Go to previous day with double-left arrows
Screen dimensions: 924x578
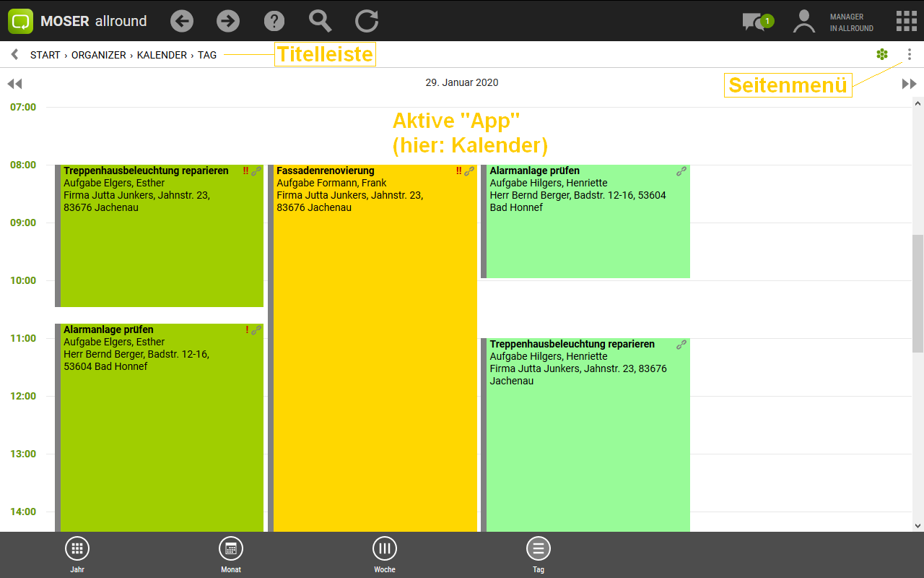14,84
